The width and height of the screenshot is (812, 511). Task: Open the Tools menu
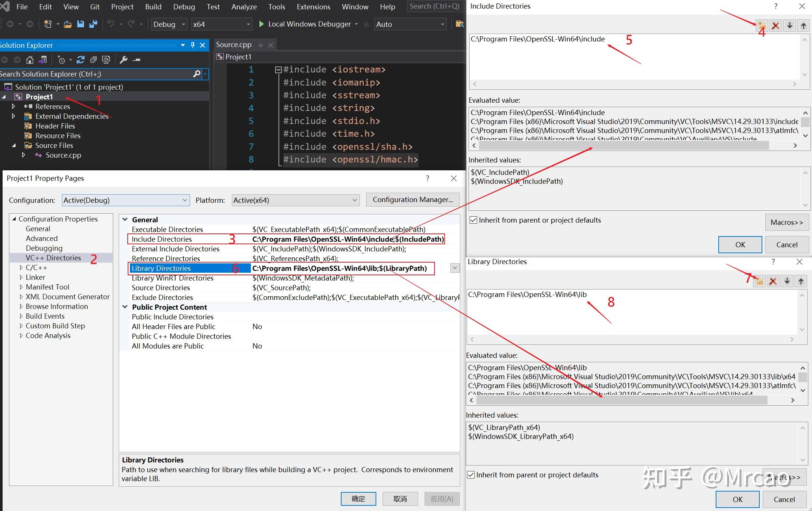(277, 7)
